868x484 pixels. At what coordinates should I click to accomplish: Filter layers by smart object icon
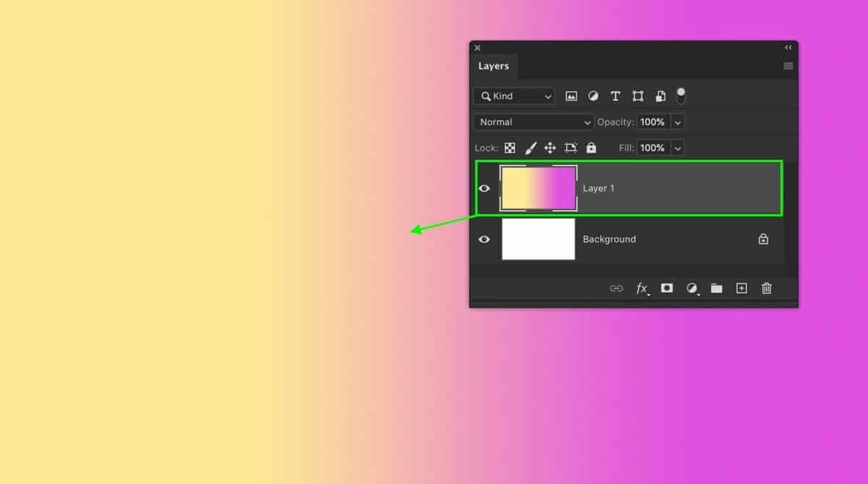click(x=660, y=95)
